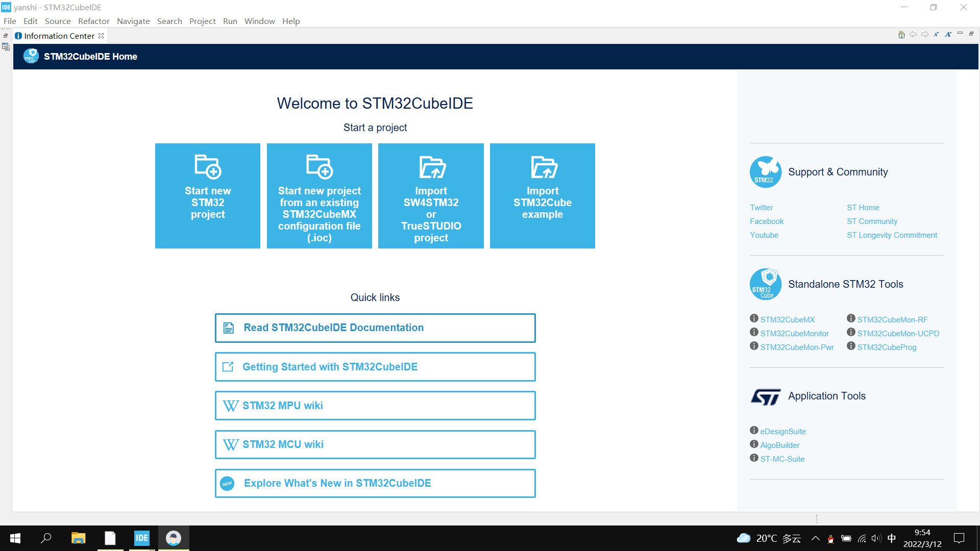This screenshot has height=551, width=980.
Task: Click the Home icon in the view toolbar
Action: [x=901, y=35]
